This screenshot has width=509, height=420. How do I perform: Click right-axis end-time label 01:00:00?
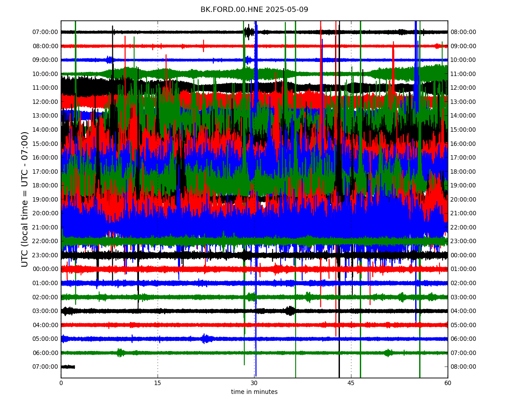click(x=463, y=269)
